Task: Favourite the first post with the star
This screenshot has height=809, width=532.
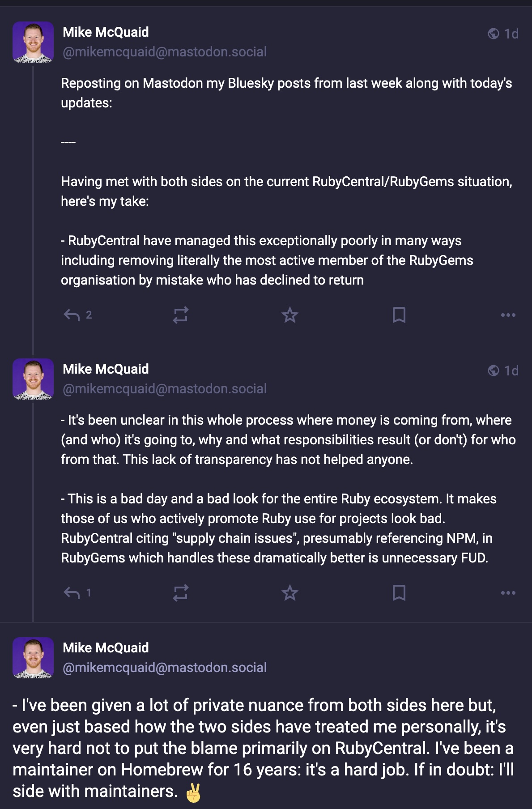Action: (x=290, y=315)
